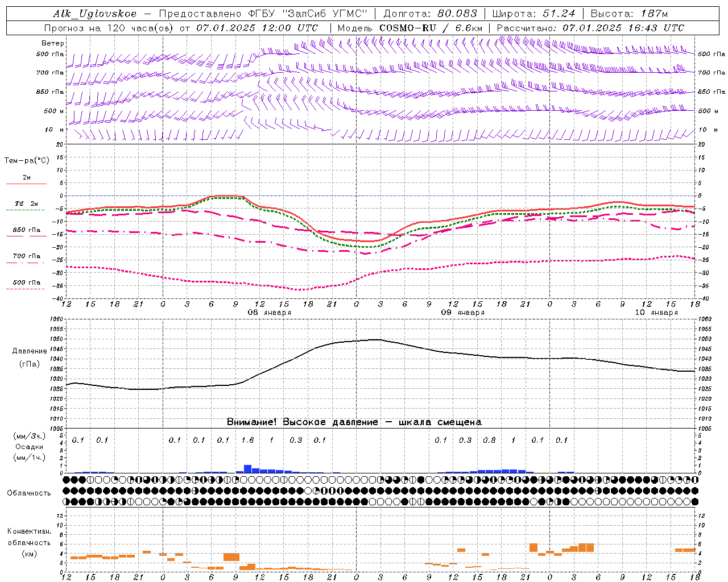Select the provider text ФГБУ "ЗапСиб УГМС"
The width and height of the screenshot is (728, 582).
pos(308,14)
